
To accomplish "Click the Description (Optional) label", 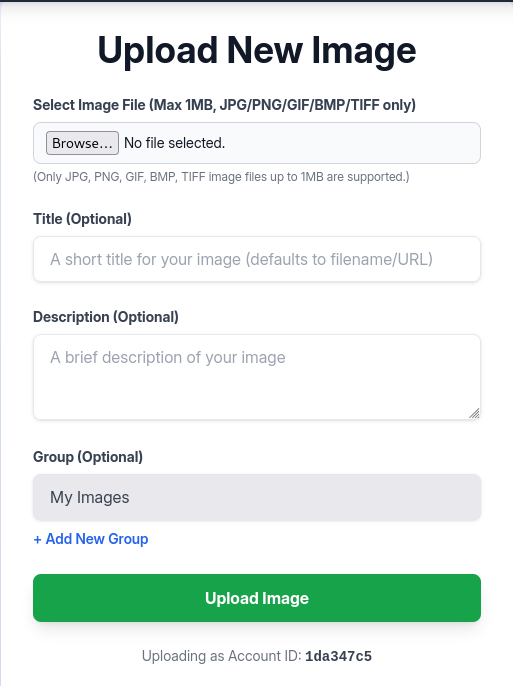I will coord(106,317).
